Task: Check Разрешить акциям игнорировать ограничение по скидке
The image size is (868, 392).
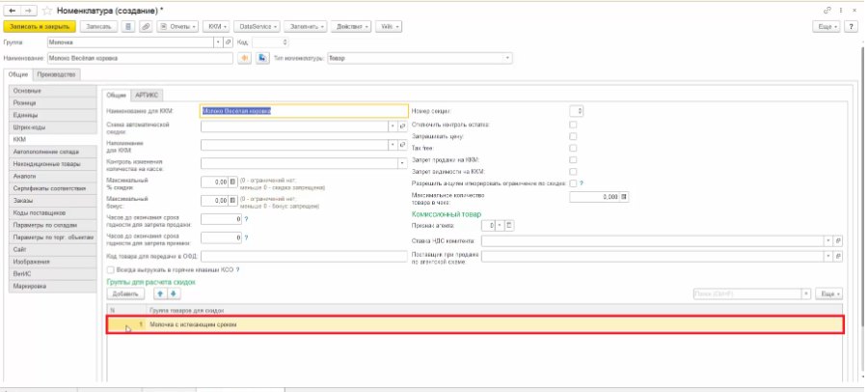Action: point(573,183)
